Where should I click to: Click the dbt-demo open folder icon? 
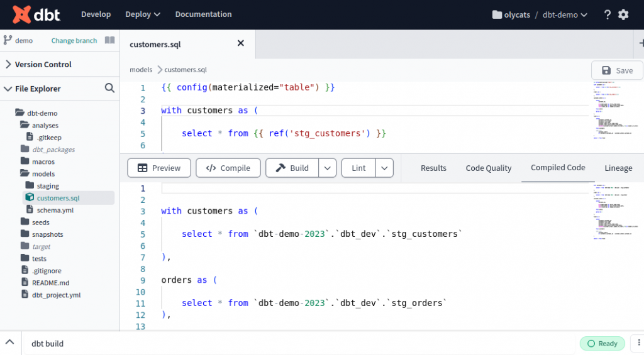(x=19, y=112)
